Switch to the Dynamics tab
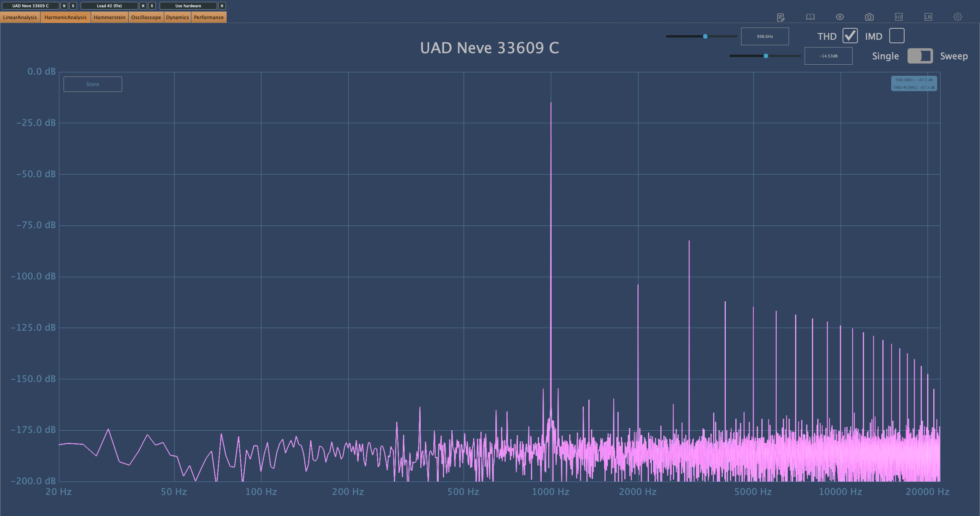 pos(178,17)
